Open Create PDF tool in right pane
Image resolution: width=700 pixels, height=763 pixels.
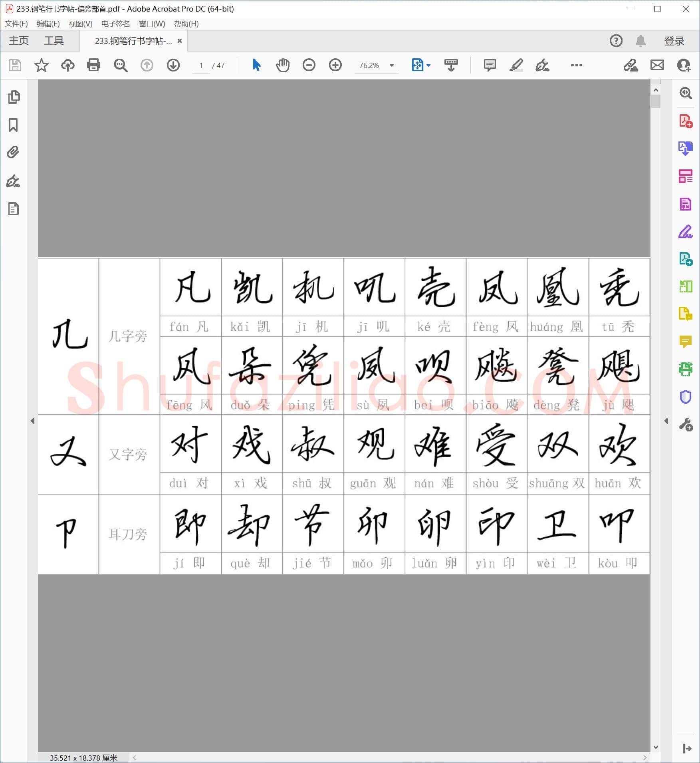pyautogui.click(x=686, y=121)
